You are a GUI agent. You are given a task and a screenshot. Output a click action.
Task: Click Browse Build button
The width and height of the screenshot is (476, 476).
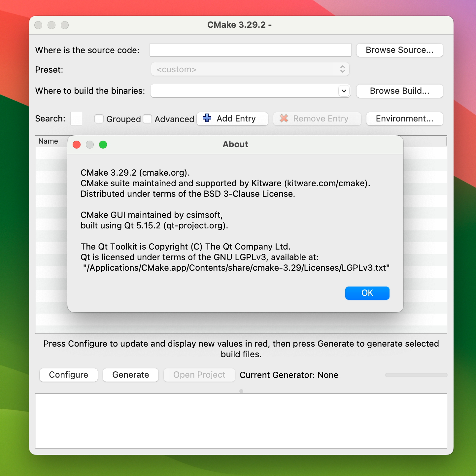pos(399,91)
